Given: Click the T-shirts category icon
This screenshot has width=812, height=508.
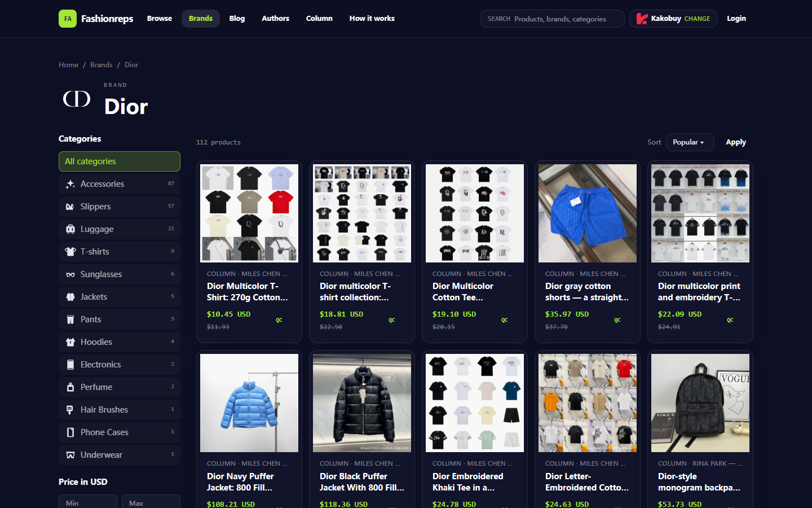Looking at the screenshot, I should click(x=70, y=252).
